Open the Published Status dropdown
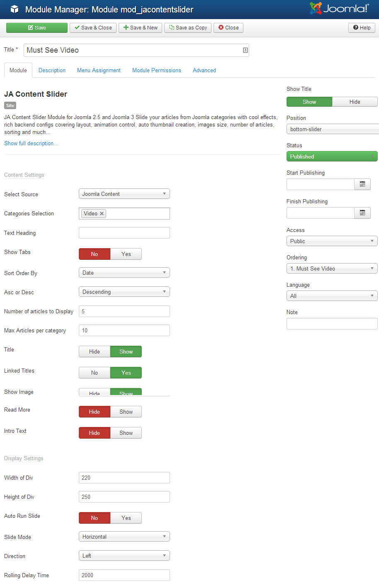This screenshot has height=588, width=379. pyautogui.click(x=332, y=156)
